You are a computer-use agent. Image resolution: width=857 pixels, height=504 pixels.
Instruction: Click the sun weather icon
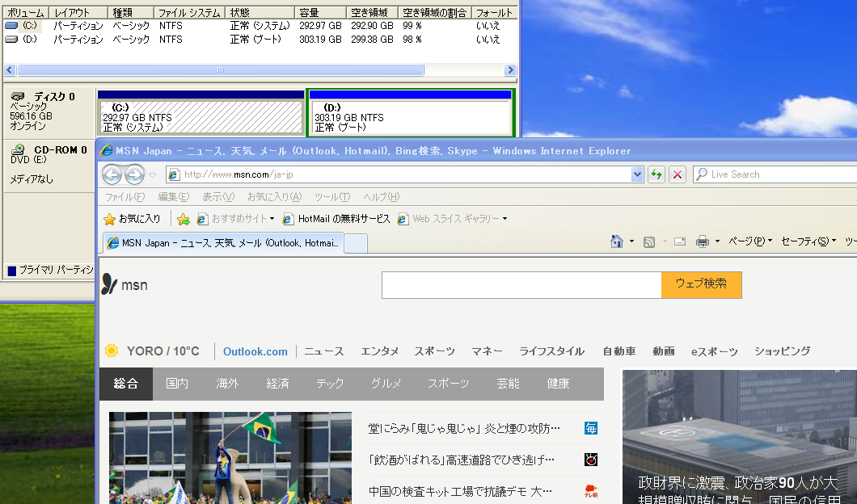pyautogui.click(x=111, y=351)
